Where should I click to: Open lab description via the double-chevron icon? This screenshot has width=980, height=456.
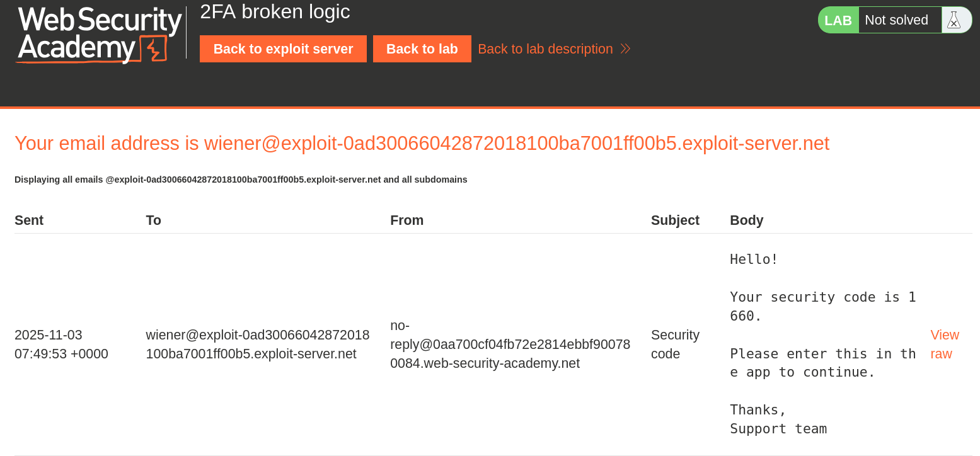625,48
